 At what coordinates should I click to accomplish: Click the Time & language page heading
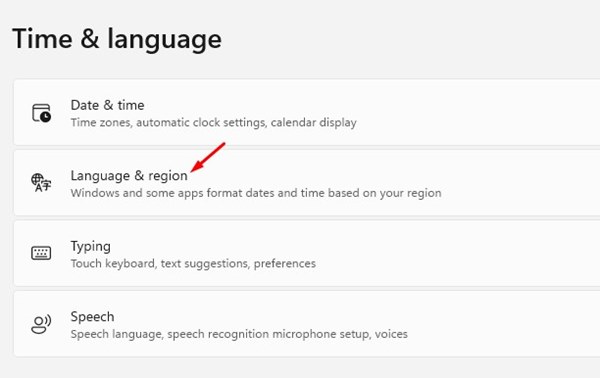[x=117, y=39]
